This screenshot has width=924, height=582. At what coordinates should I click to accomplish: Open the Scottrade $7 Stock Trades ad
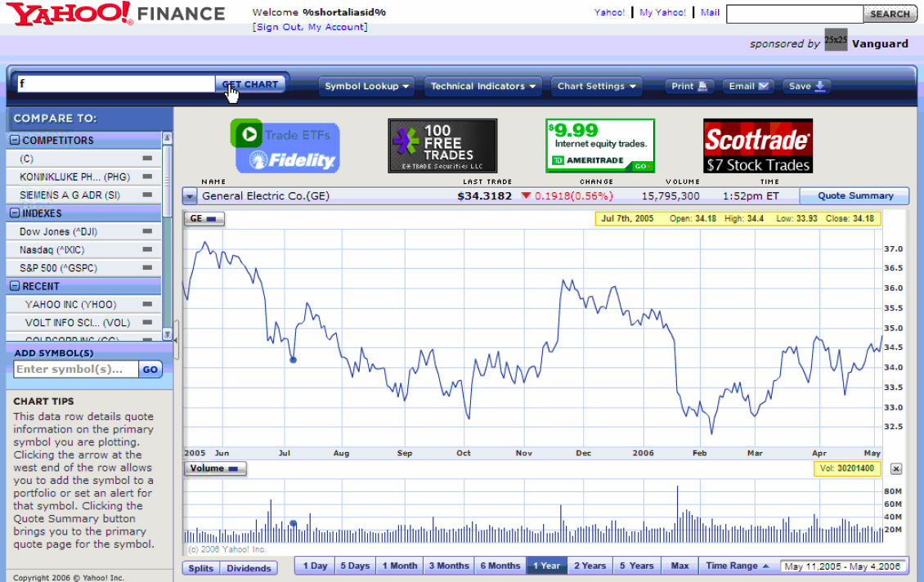click(x=758, y=145)
